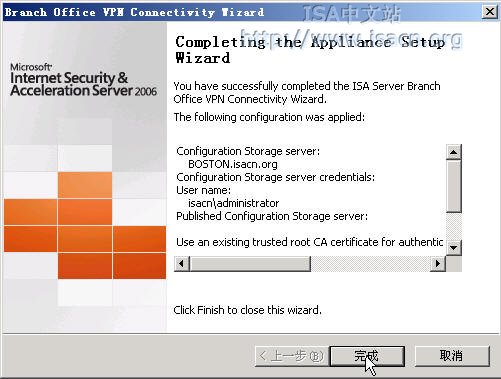The image size is (501, 379).
Task: Close the Branch Office VPN wizard window
Action: [490, 12]
